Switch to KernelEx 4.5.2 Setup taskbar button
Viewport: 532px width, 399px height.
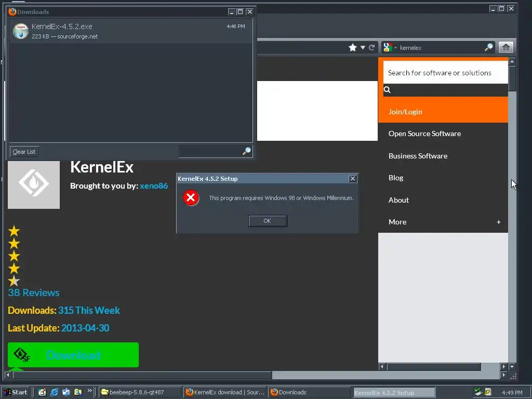[x=394, y=392]
